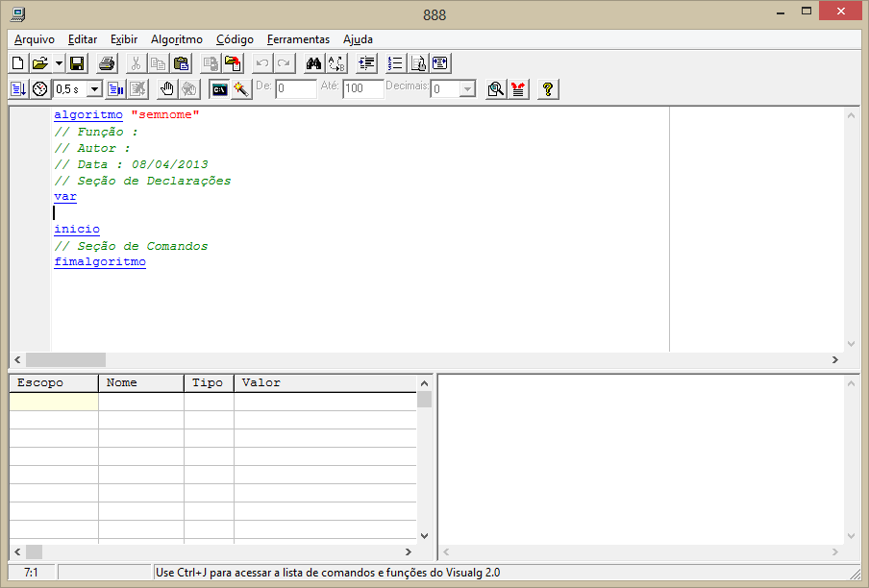Click the Paste clipboard icon

pyautogui.click(x=181, y=64)
